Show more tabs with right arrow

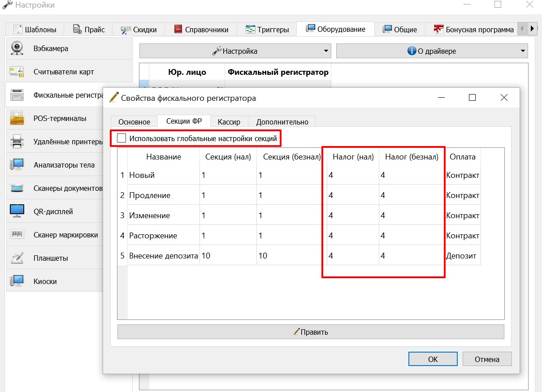point(532,29)
